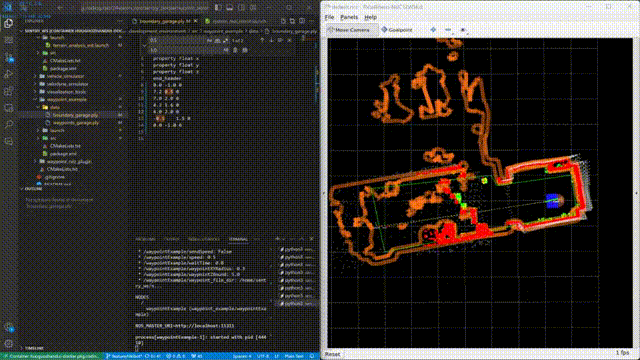
Task: Toggle secondary sidebar layout icon in title bar
Action: click(x=242, y=7)
